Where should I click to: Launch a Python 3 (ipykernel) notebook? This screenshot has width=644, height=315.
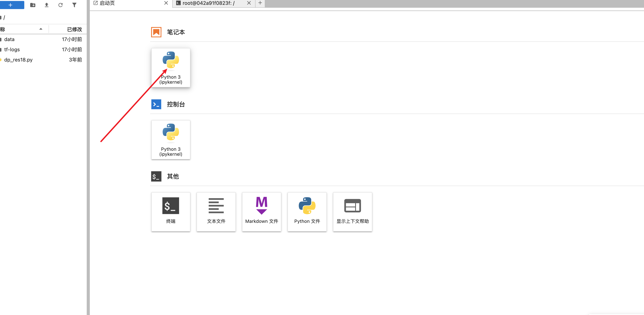click(171, 67)
